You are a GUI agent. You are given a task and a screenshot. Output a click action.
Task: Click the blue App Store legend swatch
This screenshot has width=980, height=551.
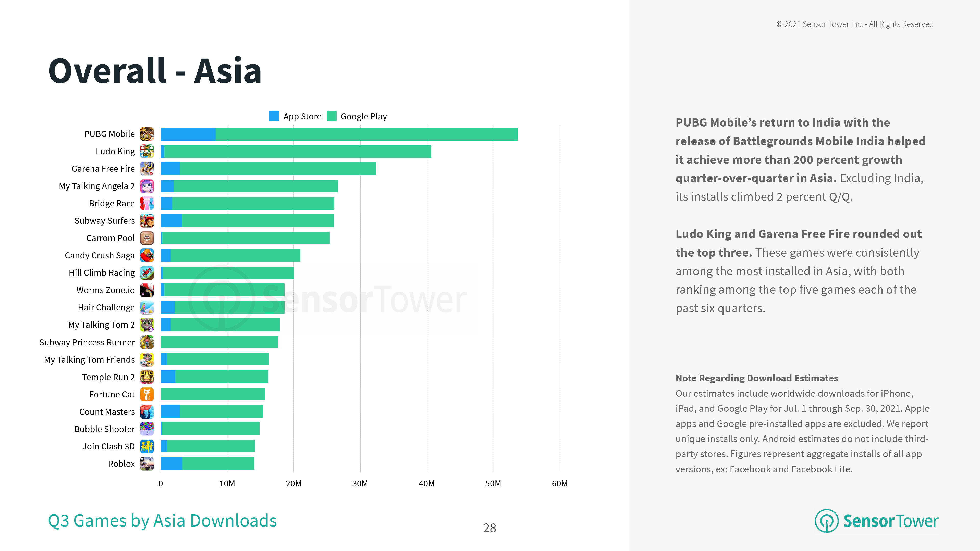(274, 116)
